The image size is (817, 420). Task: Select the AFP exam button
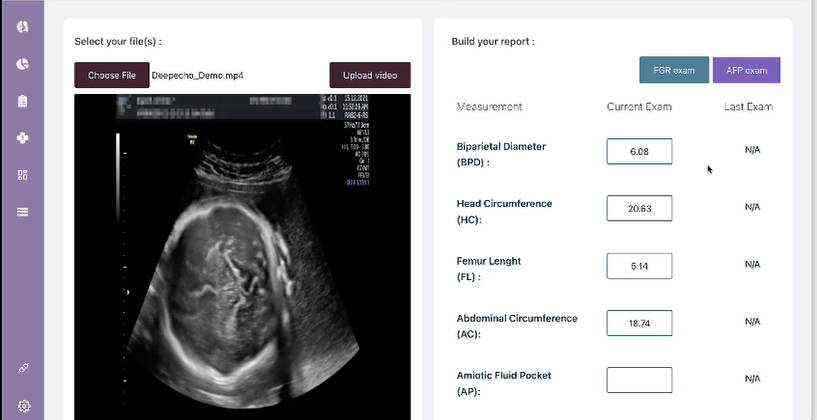[746, 70]
